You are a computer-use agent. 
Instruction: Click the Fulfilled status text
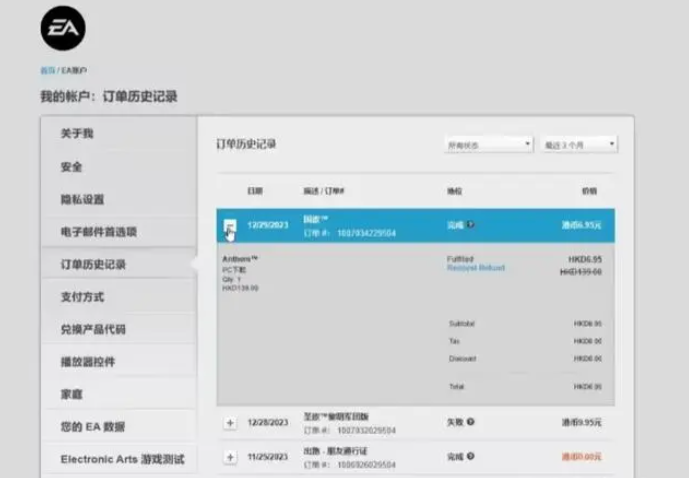pyautogui.click(x=460, y=259)
